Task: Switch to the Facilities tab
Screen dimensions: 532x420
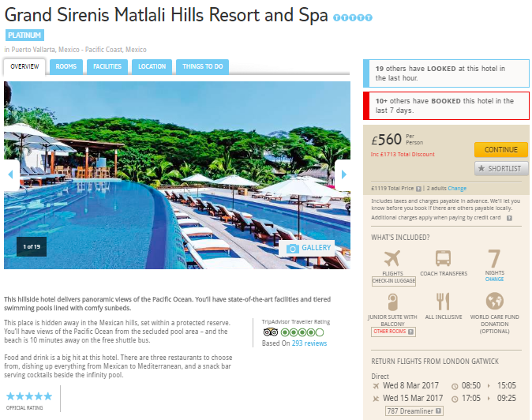Action: tap(107, 66)
